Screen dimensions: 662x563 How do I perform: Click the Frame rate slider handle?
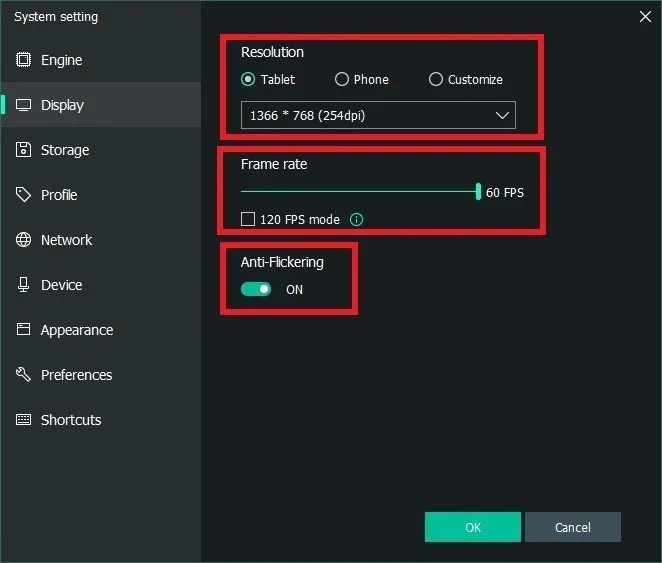[x=478, y=192]
